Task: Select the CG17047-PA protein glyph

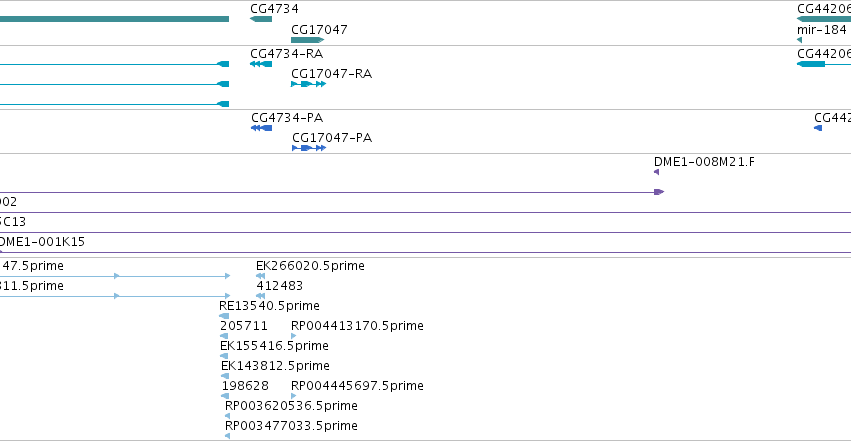Action: (x=309, y=148)
